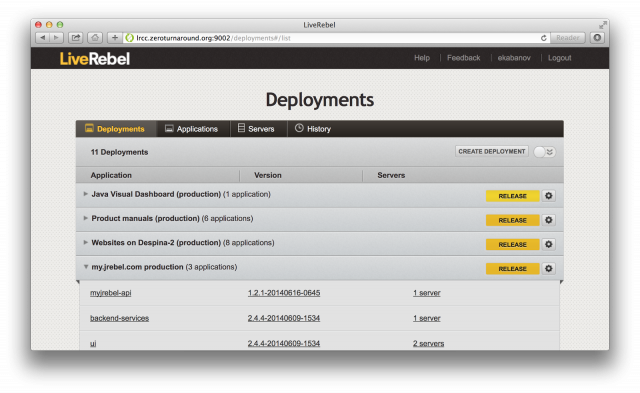Click the Deployments page heading
Image resolution: width=640 pixels, height=393 pixels.
click(320, 100)
